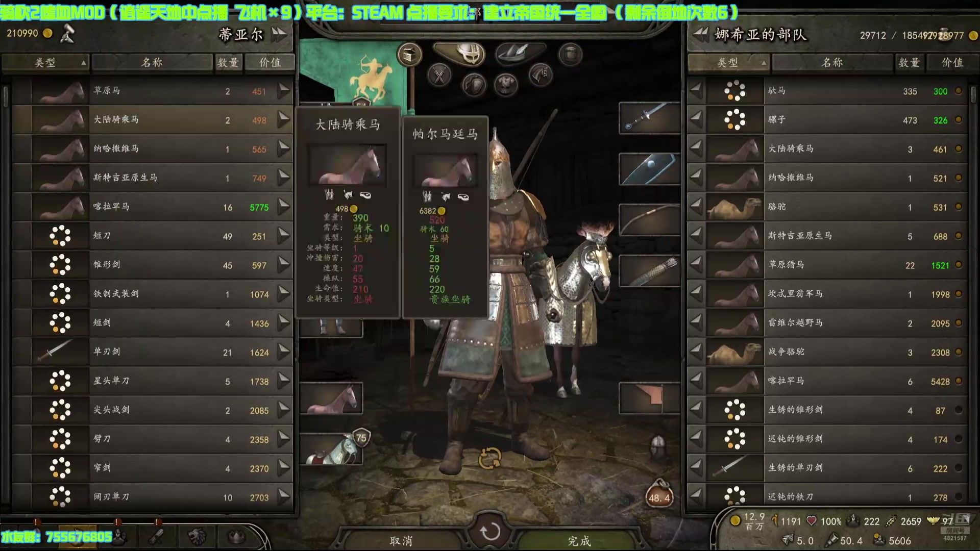Viewport: 980px width, 551px height.
Task: Transfer 喀拉罕马 from left list via arrow
Action: point(284,207)
